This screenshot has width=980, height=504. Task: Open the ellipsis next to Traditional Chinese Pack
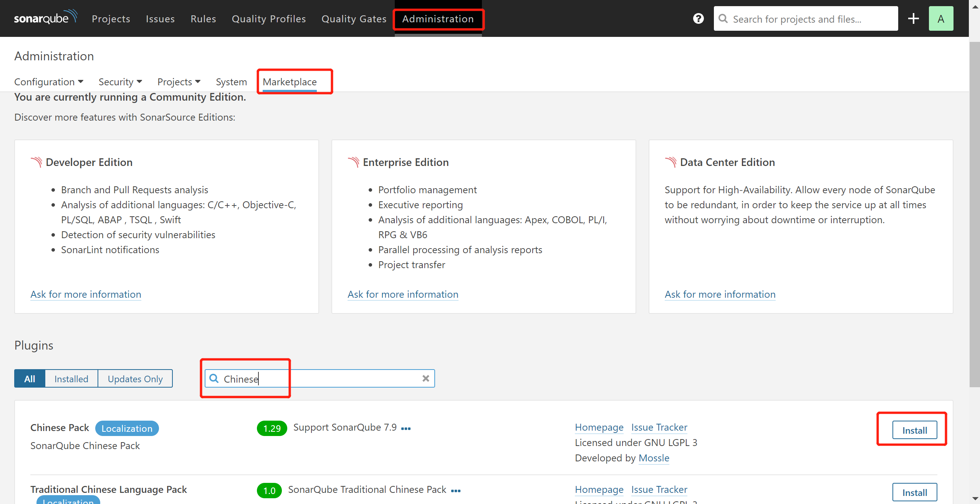coord(456,491)
